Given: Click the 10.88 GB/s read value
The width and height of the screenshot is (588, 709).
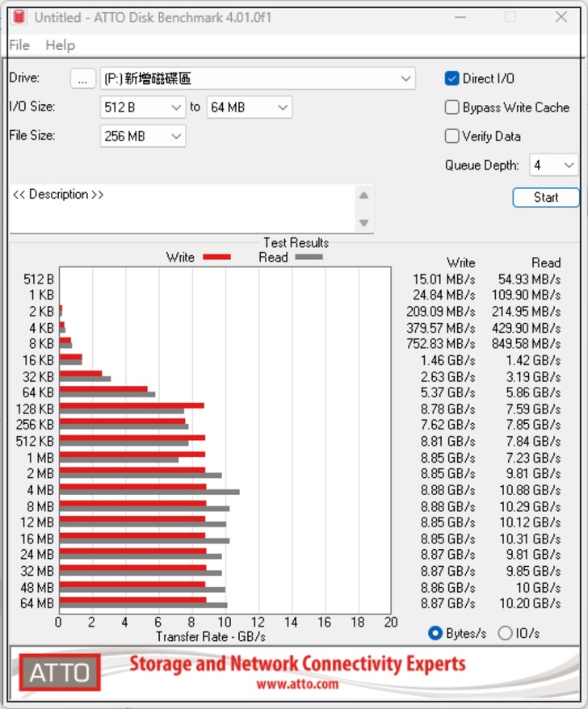Looking at the screenshot, I should coord(530,490).
